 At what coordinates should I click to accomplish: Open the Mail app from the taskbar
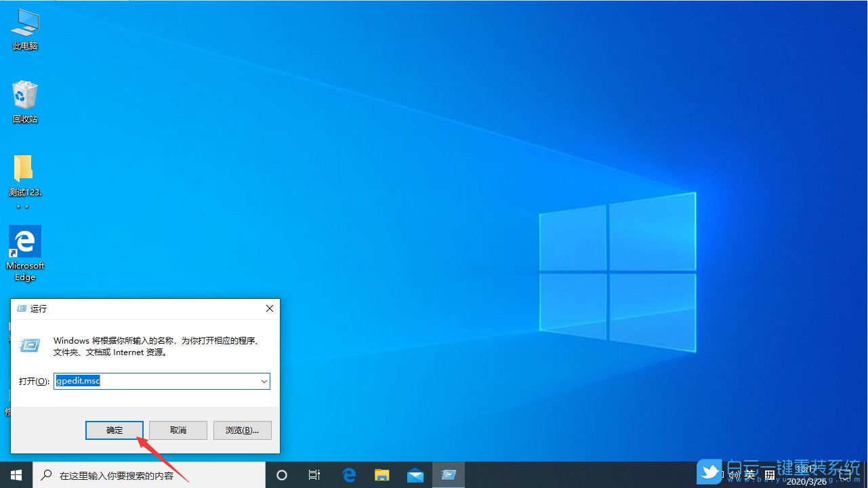point(415,474)
